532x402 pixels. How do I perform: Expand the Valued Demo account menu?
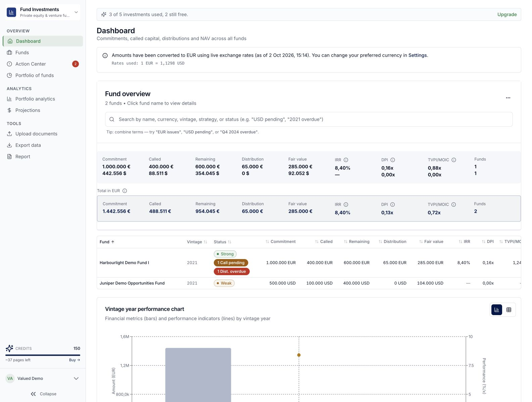click(43, 379)
